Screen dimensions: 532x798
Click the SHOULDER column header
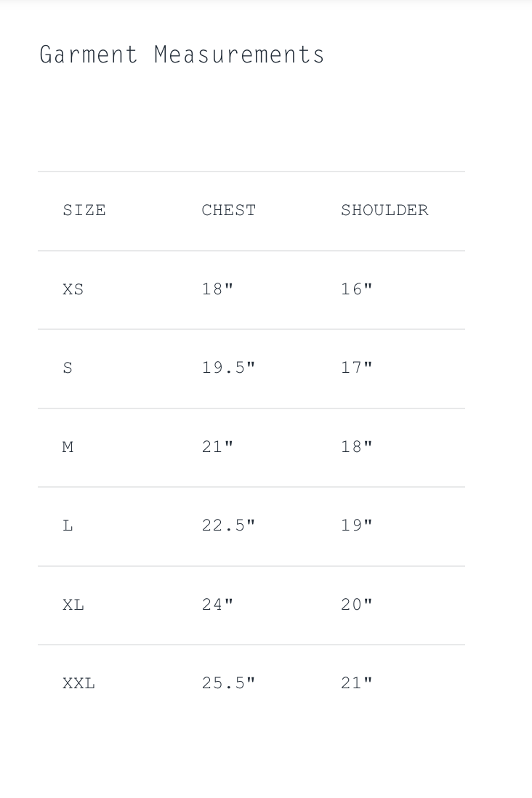click(384, 210)
